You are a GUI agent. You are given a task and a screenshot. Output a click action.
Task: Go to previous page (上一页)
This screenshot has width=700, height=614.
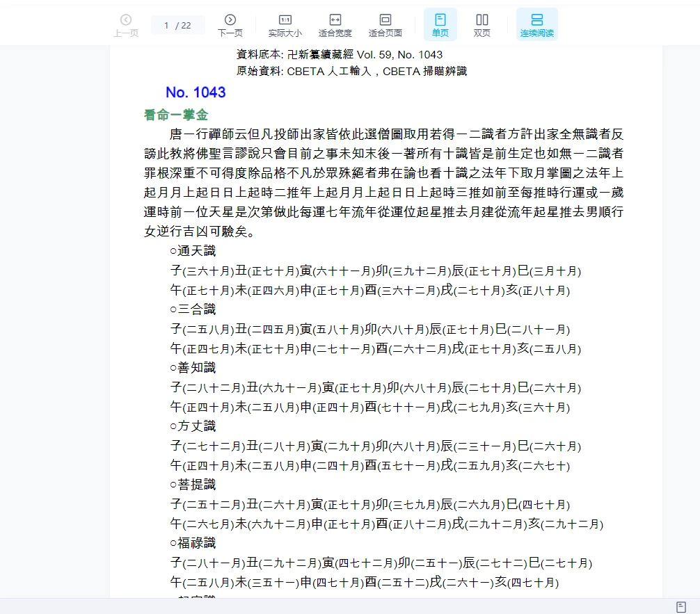pos(126,25)
